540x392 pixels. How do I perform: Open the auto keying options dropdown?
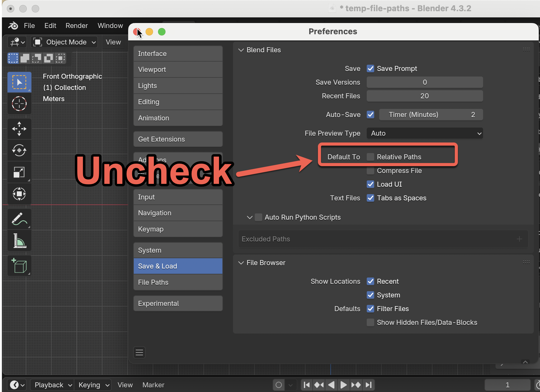pos(291,385)
